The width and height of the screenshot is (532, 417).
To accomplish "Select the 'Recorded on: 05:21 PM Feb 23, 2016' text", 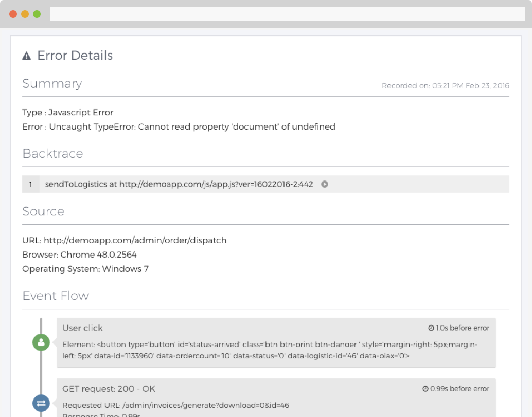I will [x=445, y=86].
